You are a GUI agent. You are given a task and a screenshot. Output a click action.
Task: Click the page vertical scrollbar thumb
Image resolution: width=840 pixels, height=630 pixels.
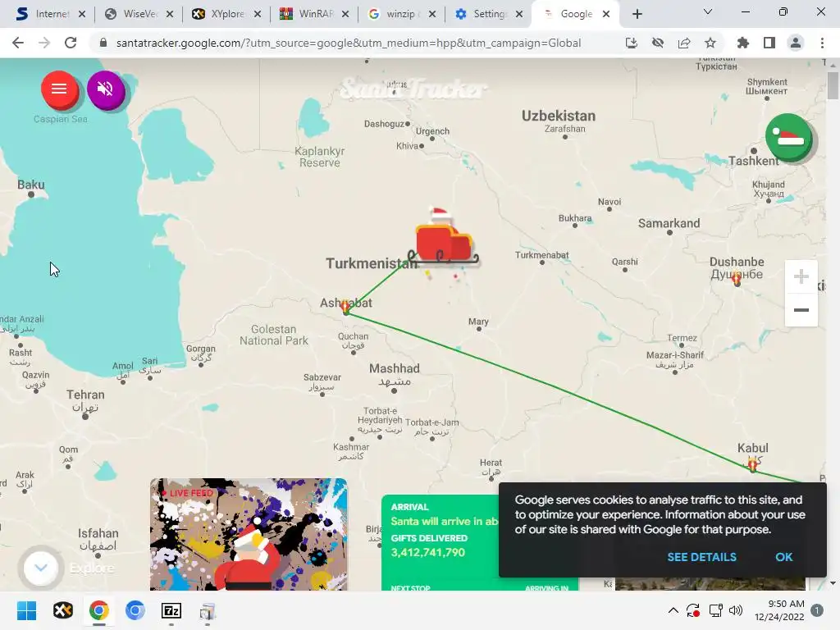tap(833, 85)
